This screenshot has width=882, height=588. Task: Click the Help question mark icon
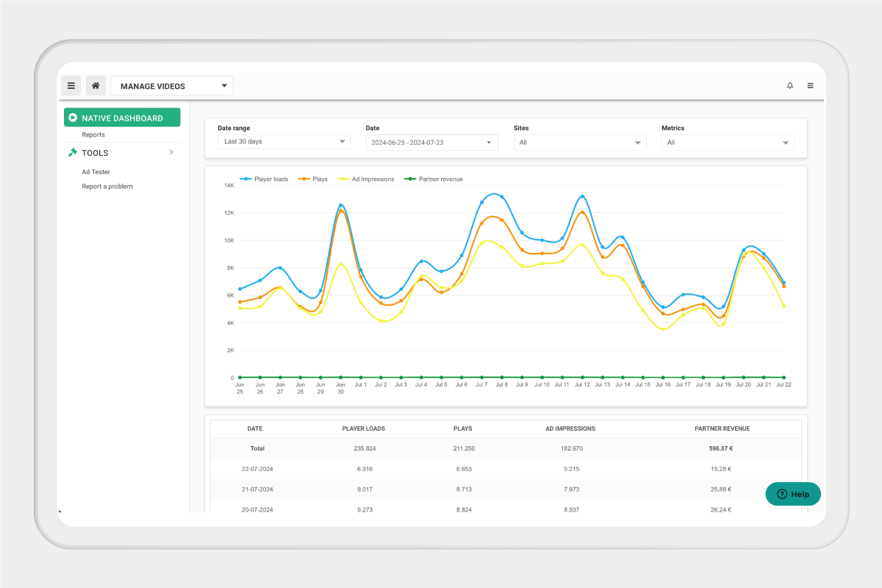(781, 494)
